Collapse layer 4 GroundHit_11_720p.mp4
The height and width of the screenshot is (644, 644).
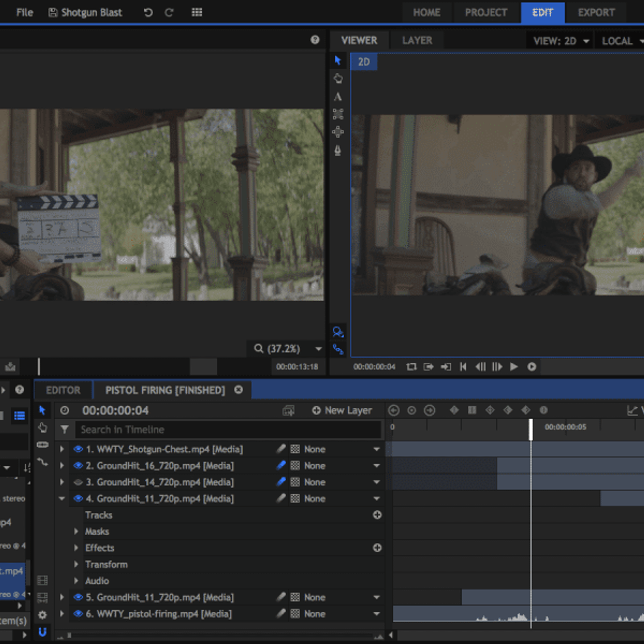point(62,499)
